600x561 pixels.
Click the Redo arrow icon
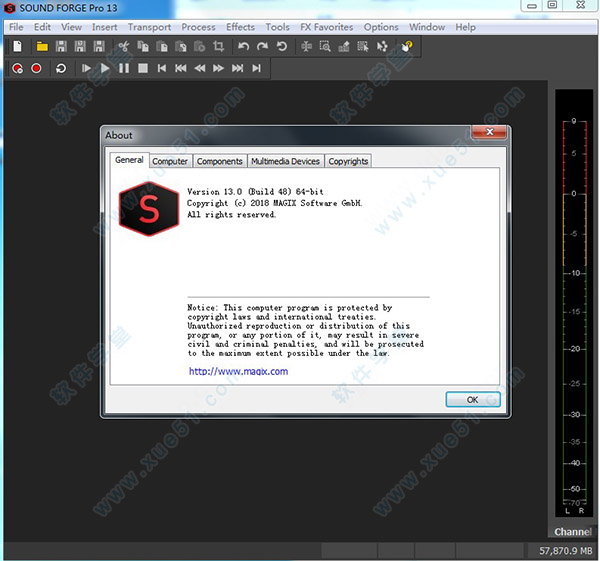pyautogui.click(x=262, y=47)
